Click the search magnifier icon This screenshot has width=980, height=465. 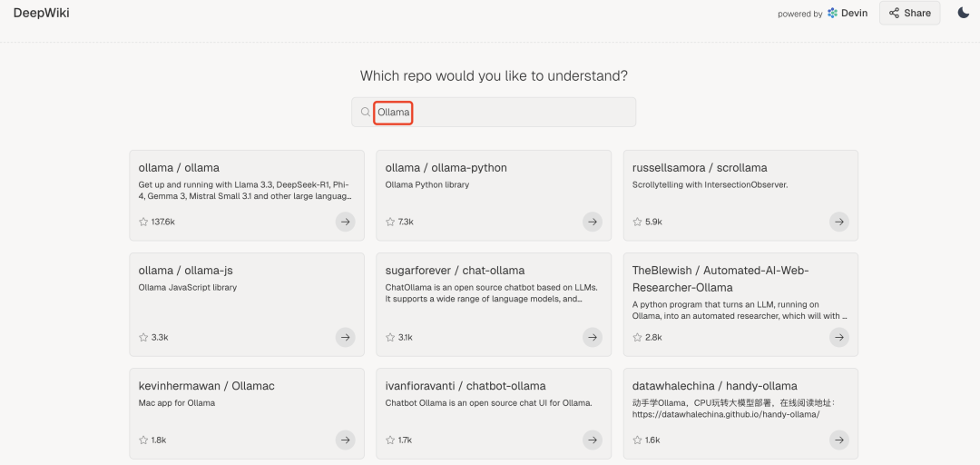pyautogui.click(x=366, y=112)
